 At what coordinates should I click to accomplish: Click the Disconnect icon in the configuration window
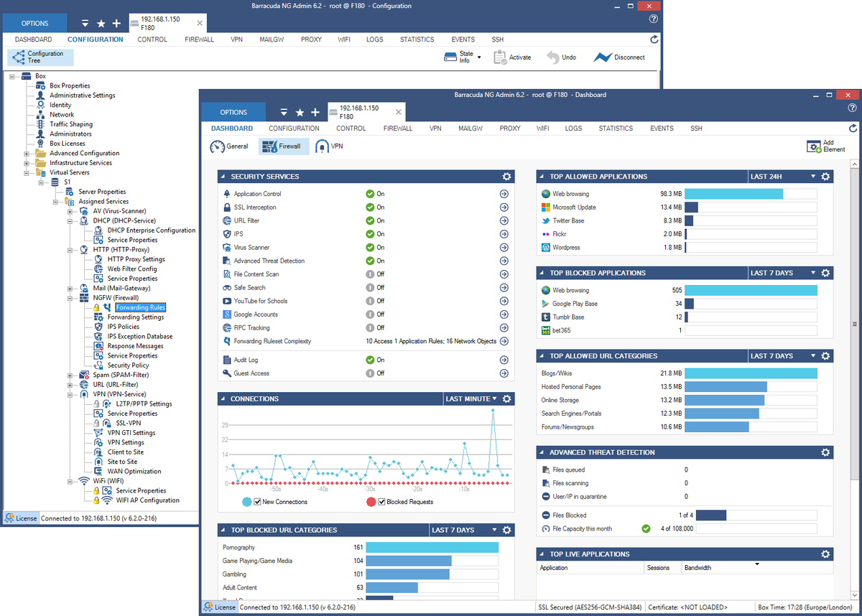[602, 57]
